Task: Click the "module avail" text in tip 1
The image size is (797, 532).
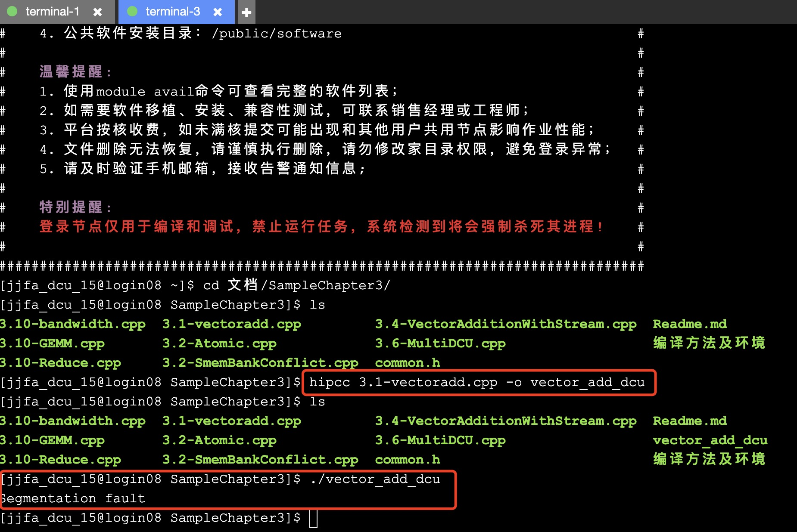Action: (145, 92)
